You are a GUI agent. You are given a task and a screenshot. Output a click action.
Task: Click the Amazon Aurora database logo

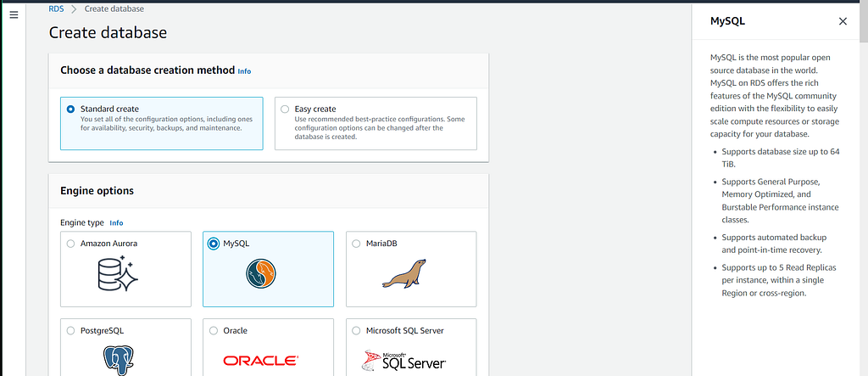click(118, 273)
